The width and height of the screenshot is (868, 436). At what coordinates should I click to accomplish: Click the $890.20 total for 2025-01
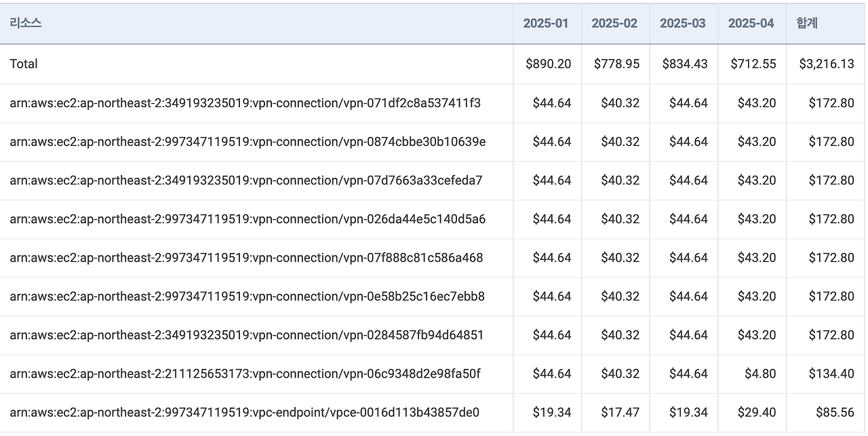pyautogui.click(x=549, y=64)
